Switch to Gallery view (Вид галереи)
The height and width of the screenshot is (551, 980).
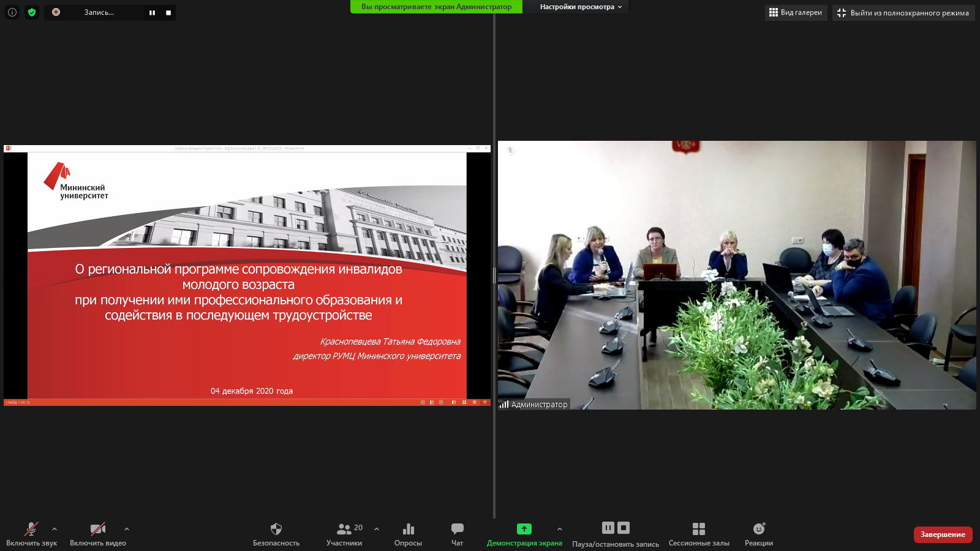796,13
